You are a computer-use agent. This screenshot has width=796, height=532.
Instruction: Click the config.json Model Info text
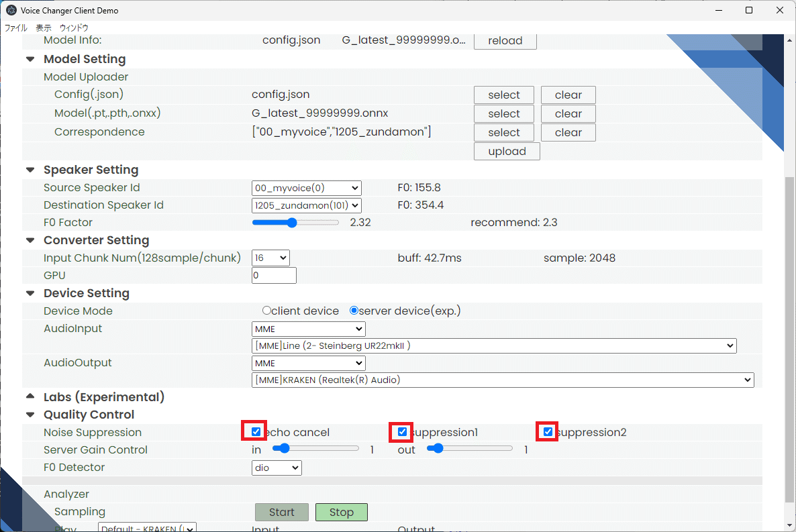291,40
